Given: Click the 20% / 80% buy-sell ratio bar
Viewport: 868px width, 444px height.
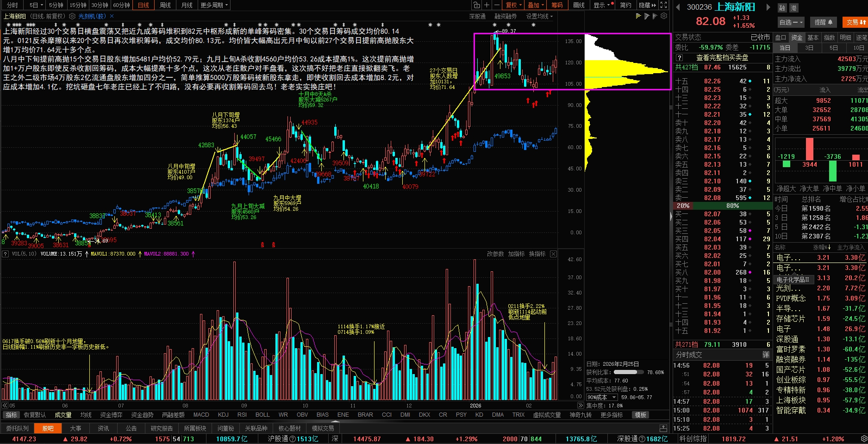Looking at the screenshot, I should (722, 206).
